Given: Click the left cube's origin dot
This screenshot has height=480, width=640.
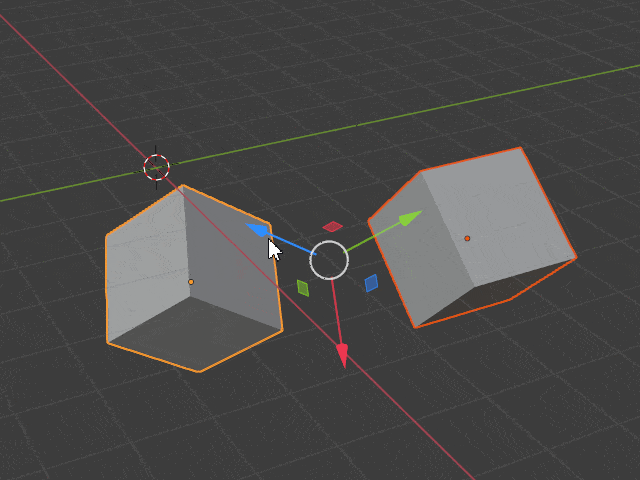Looking at the screenshot, I should coord(191,282).
